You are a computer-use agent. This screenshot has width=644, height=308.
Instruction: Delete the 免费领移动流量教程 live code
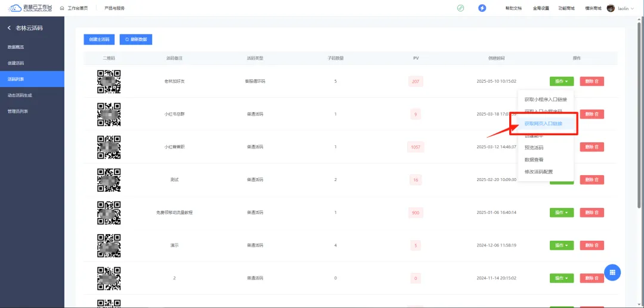click(592, 213)
